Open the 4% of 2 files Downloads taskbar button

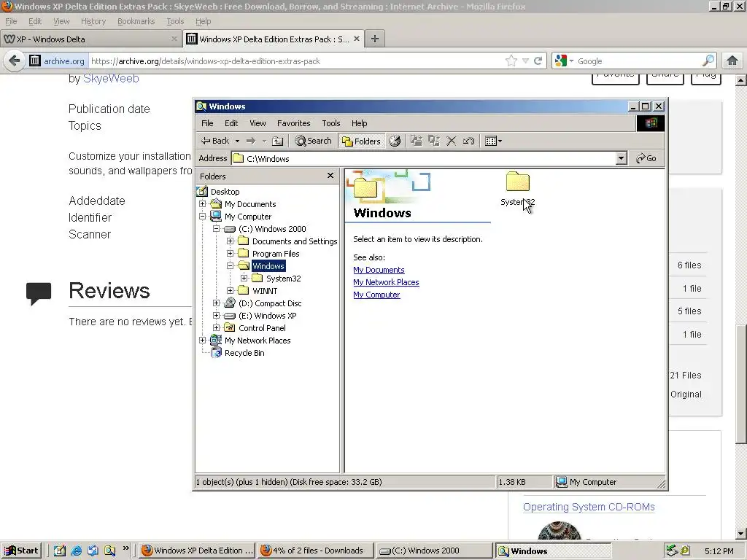(x=314, y=551)
